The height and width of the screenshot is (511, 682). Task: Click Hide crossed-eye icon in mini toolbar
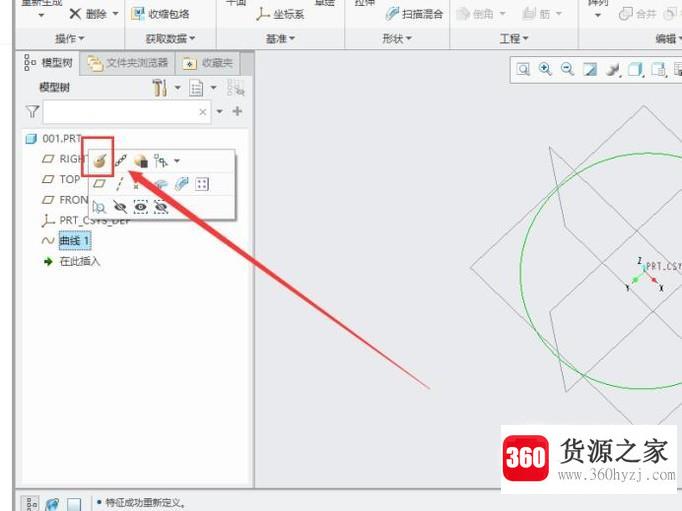[120, 207]
